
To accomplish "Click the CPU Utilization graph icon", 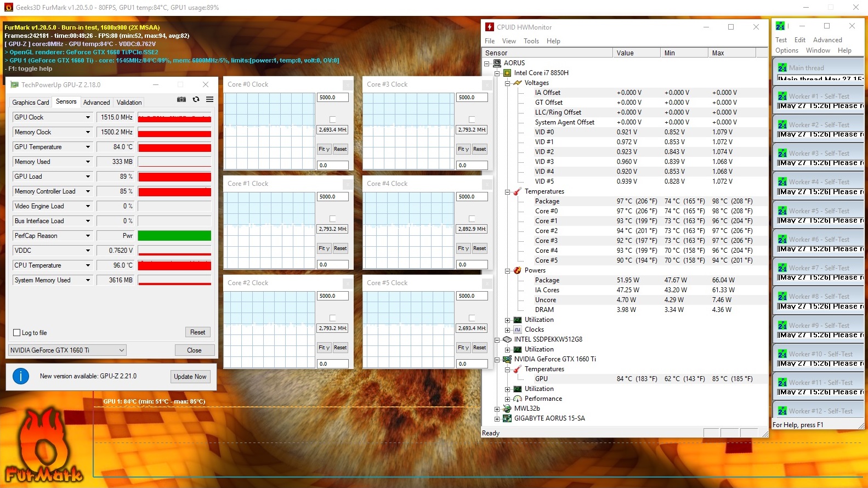I will point(518,320).
